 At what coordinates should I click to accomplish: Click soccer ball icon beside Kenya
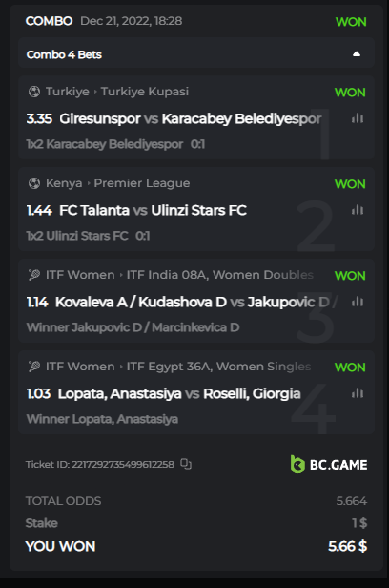tap(34, 183)
